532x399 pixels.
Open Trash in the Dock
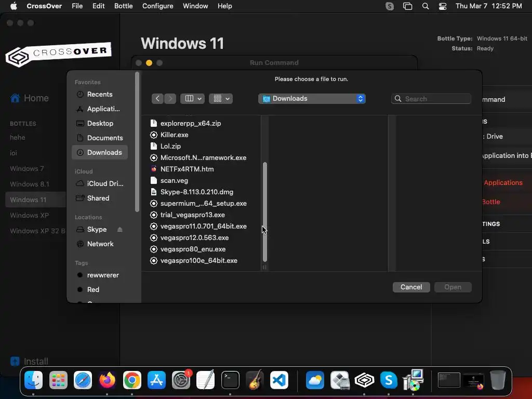point(498,380)
